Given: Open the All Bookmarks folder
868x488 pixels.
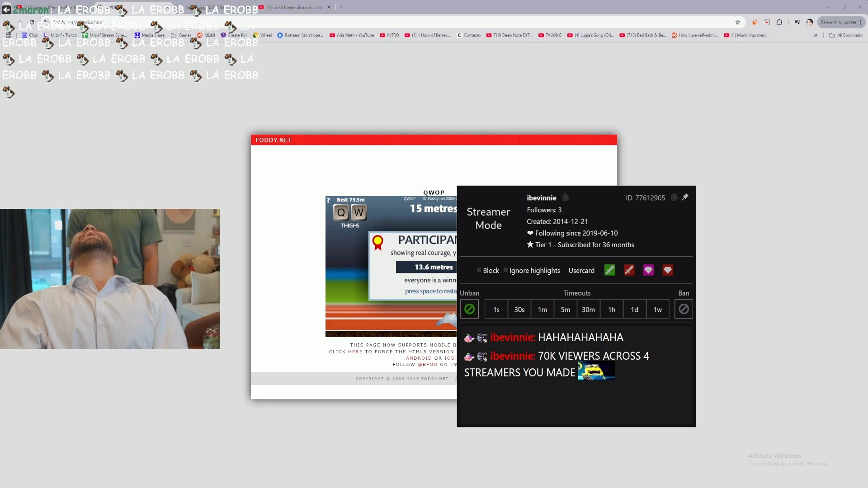Looking at the screenshot, I should [x=846, y=35].
